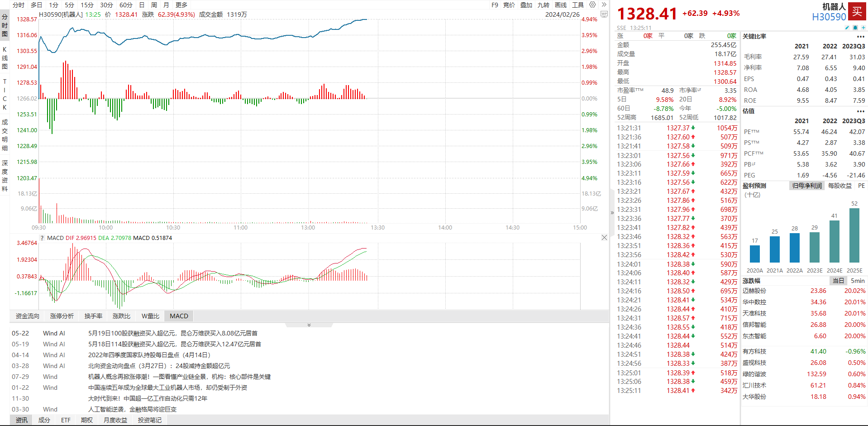Close the MACD indicator panel
Viewport: 868px width, 426px height.
pyautogui.click(x=604, y=238)
